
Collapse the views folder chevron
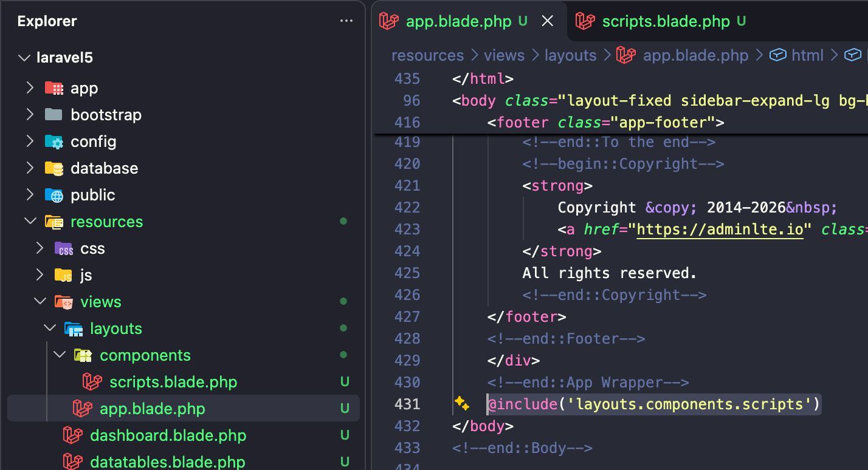(40, 302)
